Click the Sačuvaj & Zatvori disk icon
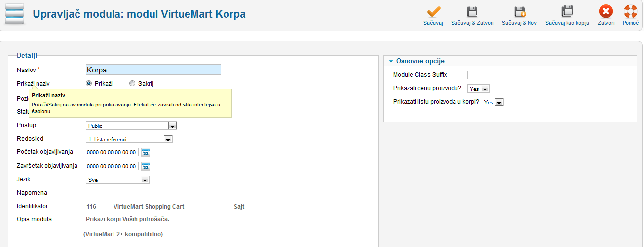The image size is (644, 247). [x=472, y=12]
